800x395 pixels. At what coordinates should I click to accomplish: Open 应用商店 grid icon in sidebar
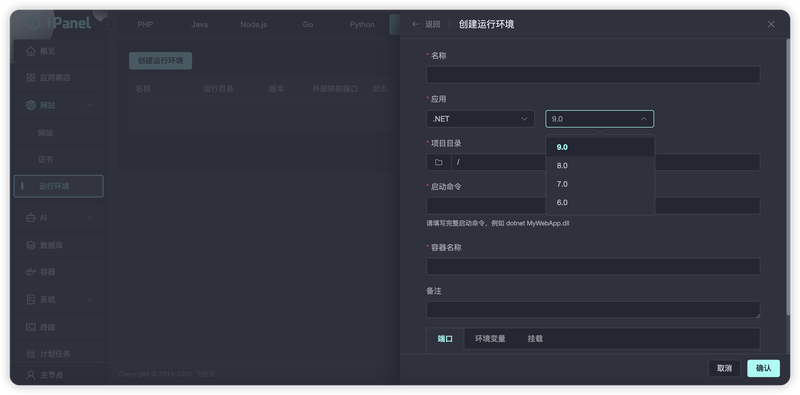31,78
